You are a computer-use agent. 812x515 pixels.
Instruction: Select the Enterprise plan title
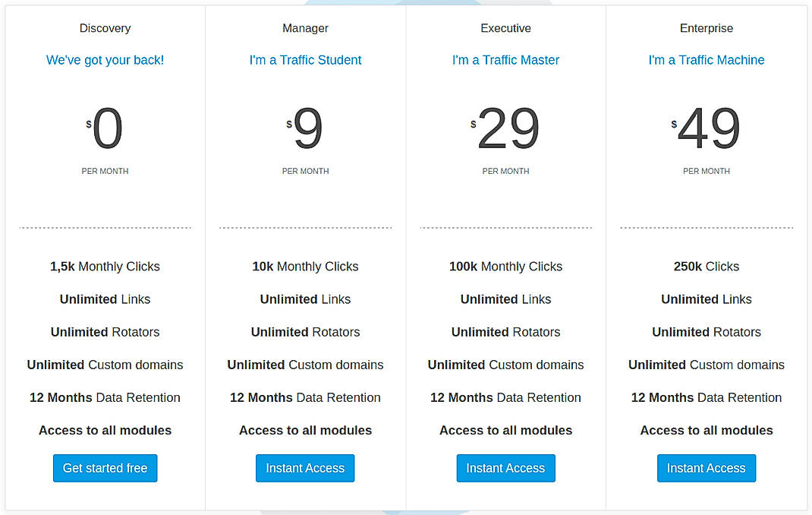[707, 28]
